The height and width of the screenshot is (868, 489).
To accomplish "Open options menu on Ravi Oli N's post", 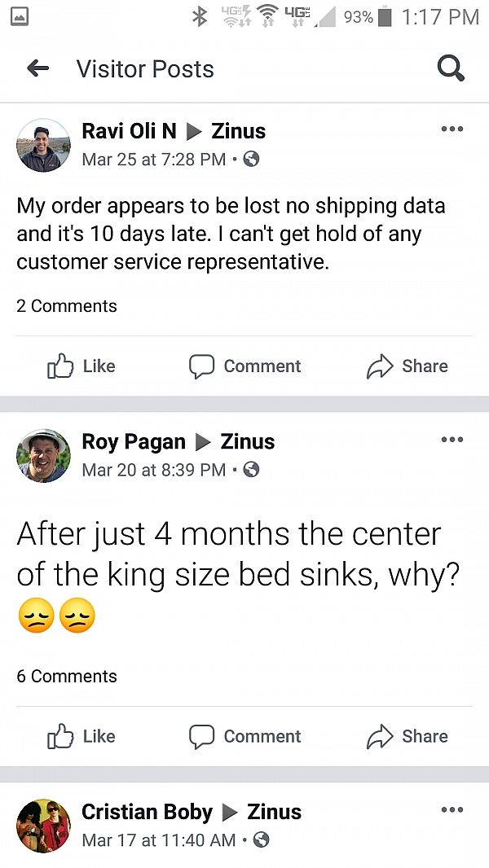I will (452, 129).
